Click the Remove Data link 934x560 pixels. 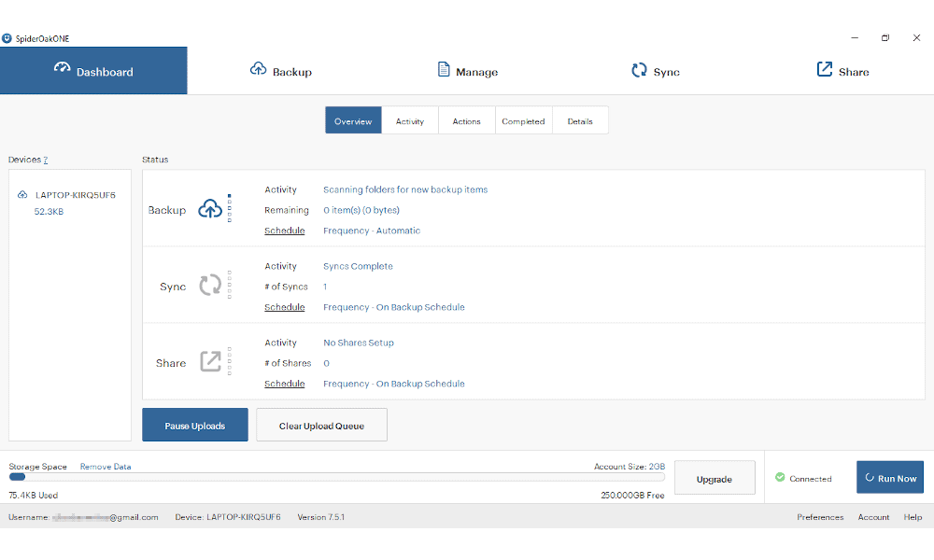pyautogui.click(x=106, y=467)
